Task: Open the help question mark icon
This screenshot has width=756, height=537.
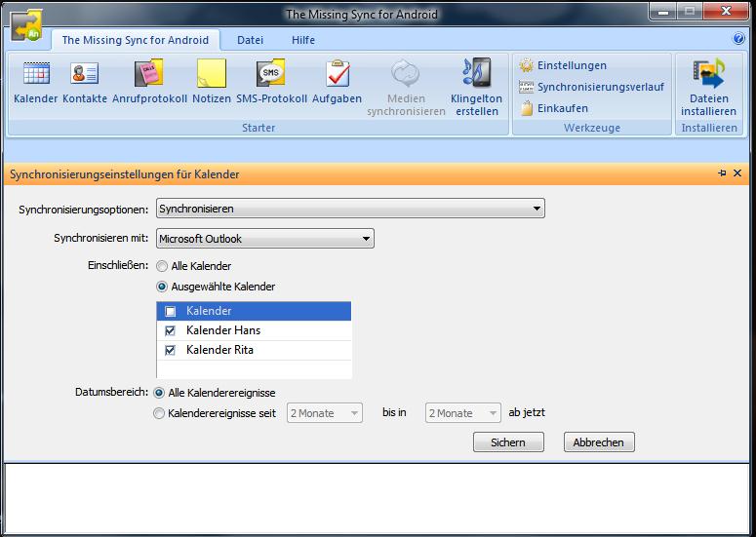Action: [x=738, y=39]
